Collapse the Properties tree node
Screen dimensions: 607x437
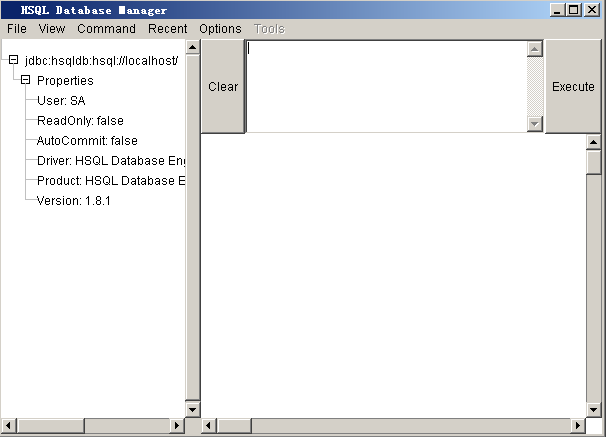pos(26,80)
